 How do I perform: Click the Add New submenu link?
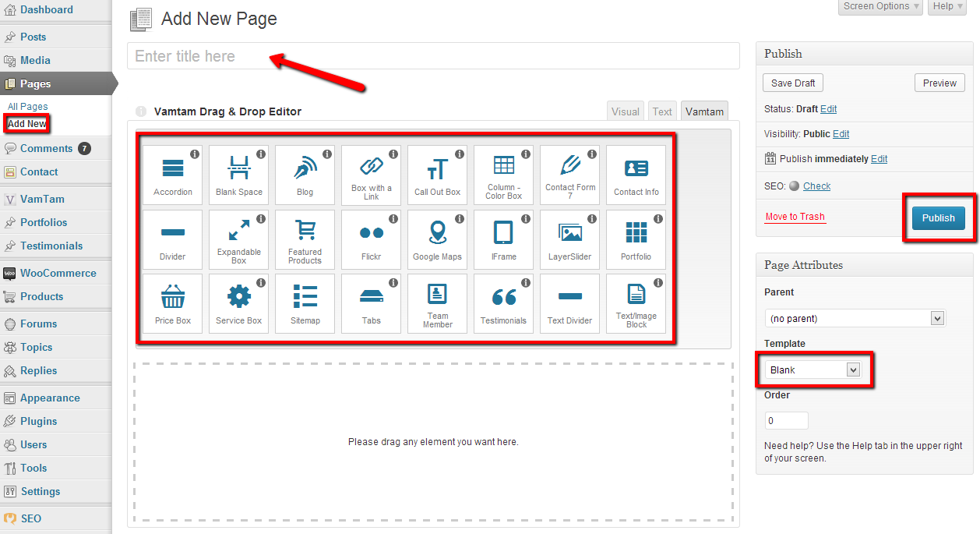pos(27,124)
